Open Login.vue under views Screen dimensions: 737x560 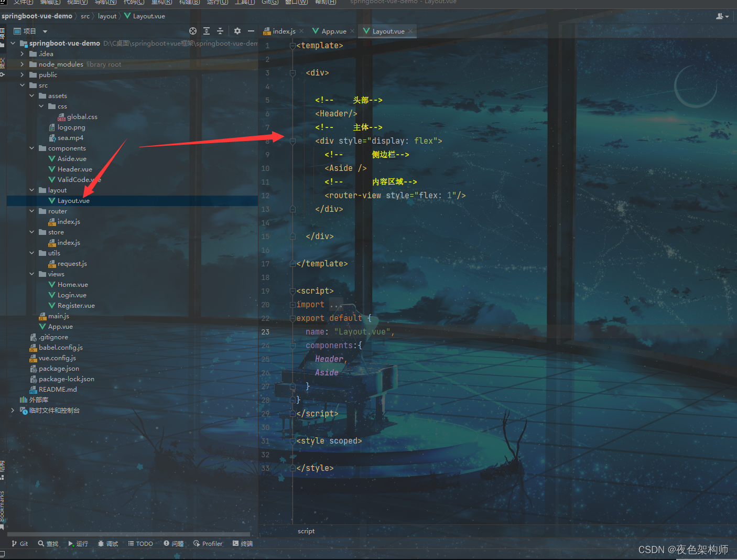pos(67,295)
